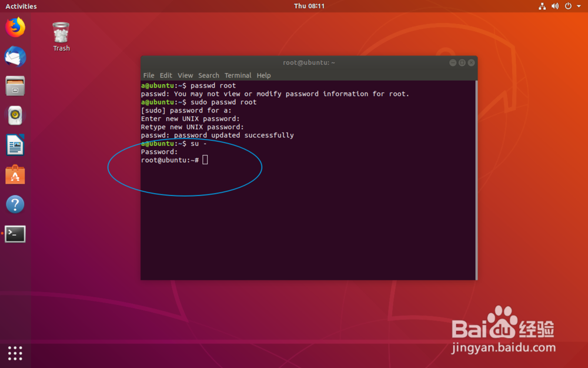Viewport: 588px width, 368px height.
Task: Open the clock and calendar dropdown
Action: click(x=309, y=6)
